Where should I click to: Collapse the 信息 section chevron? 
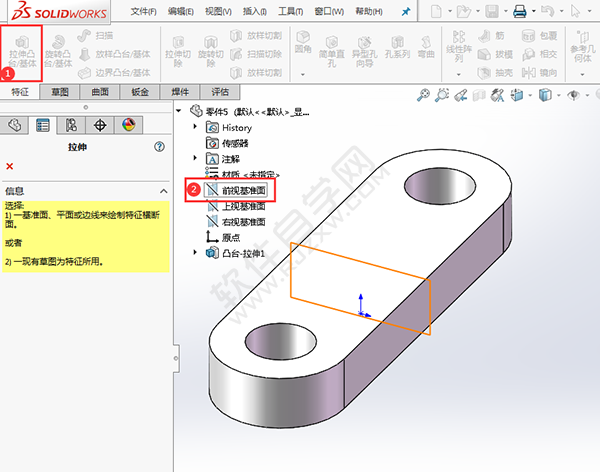coord(163,191)
